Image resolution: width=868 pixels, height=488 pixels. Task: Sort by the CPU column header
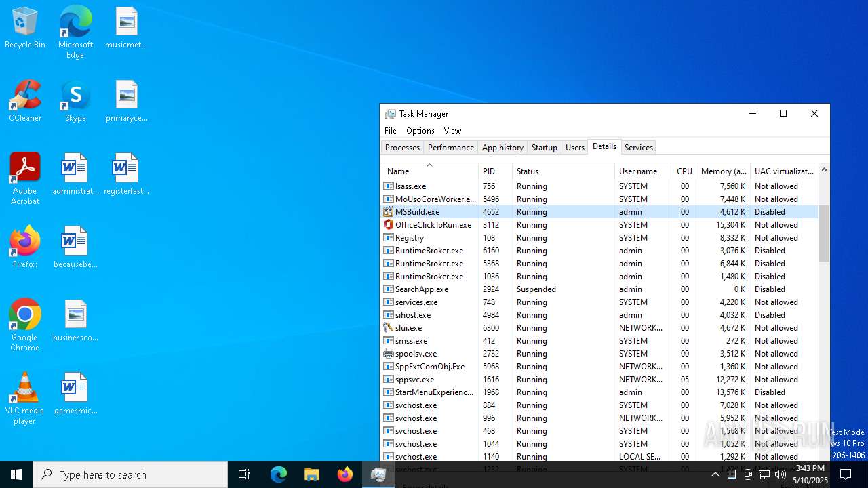[x=682, y=171]
